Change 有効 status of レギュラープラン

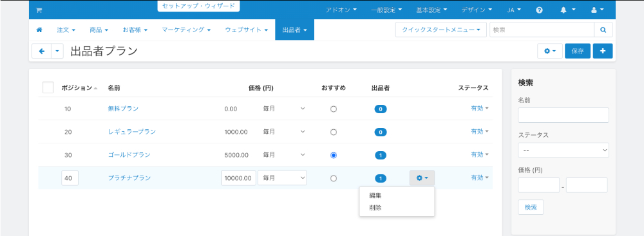480,131
